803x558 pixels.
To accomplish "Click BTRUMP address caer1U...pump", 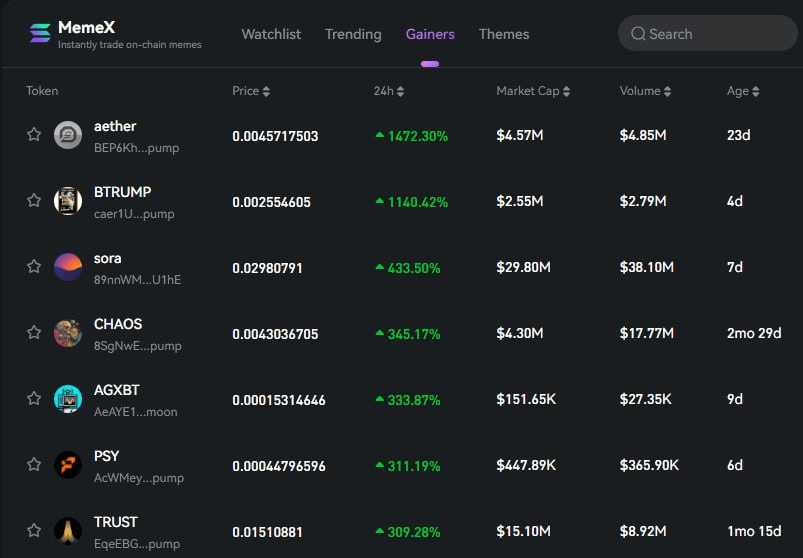I will tap(134, 214).
